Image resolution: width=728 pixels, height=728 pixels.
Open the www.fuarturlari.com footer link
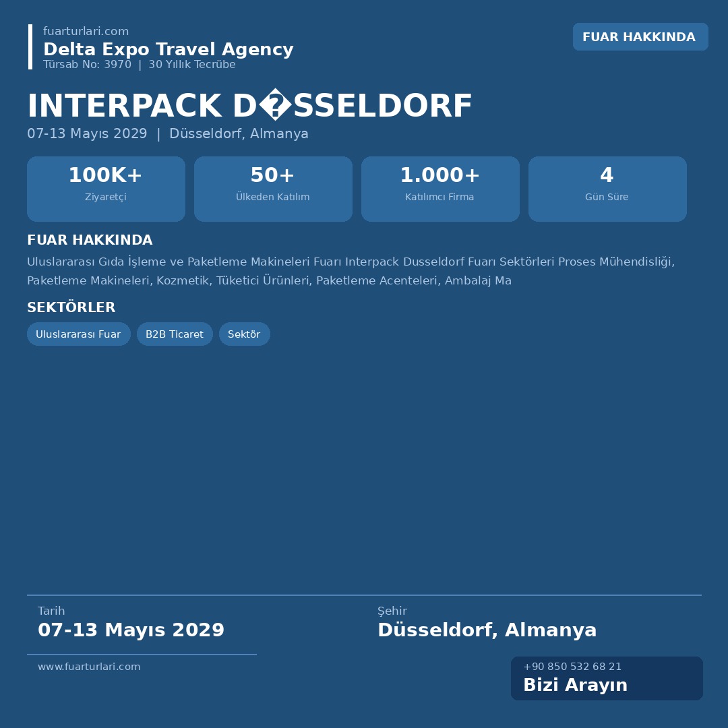tap(89, 667)
